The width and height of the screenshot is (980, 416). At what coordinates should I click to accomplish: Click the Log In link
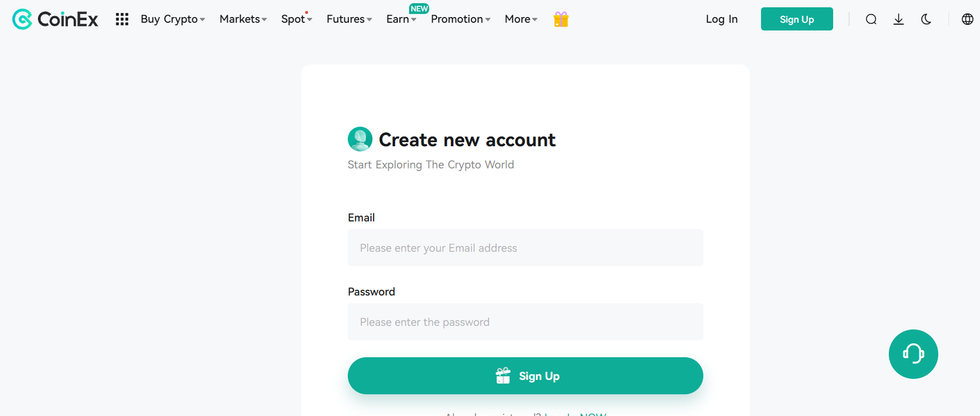pos(722,20)
